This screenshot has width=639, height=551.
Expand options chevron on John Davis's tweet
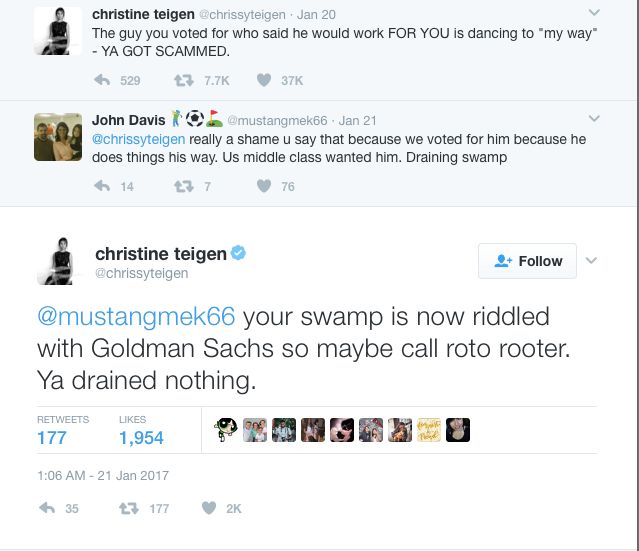coord(594,121)
